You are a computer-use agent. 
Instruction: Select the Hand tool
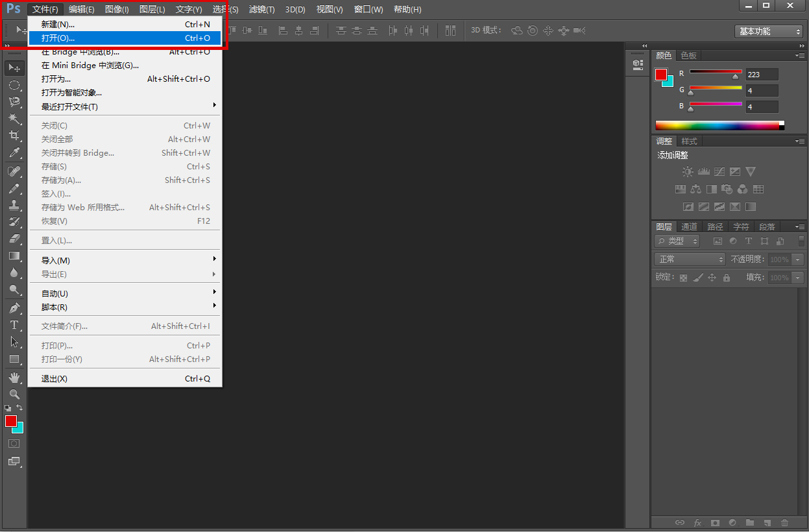[x=14, y=378]
